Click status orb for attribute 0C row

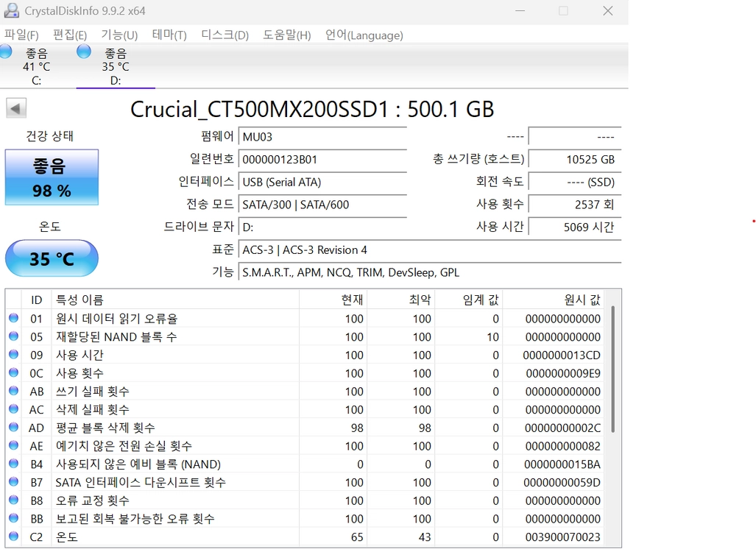coord(13,372)
